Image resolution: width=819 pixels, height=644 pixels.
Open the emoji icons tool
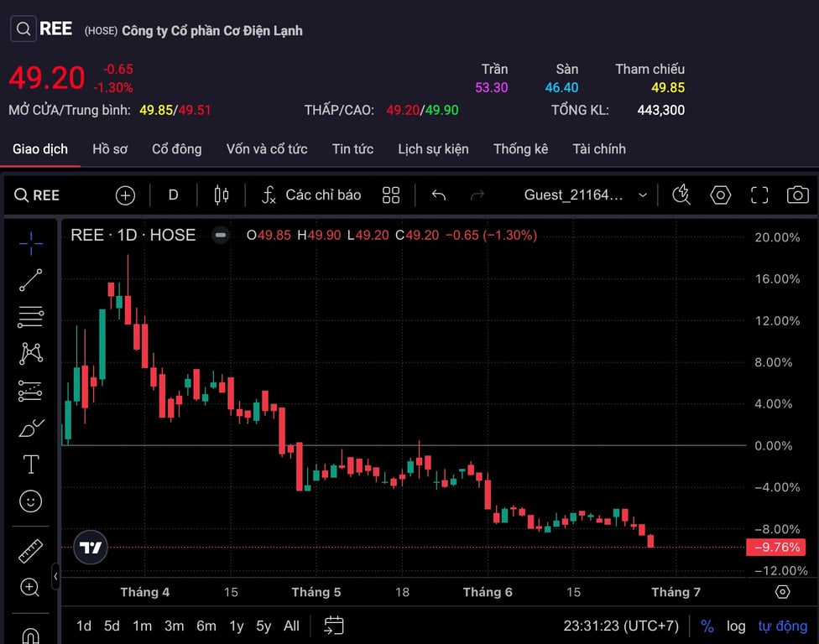[31, 501]
